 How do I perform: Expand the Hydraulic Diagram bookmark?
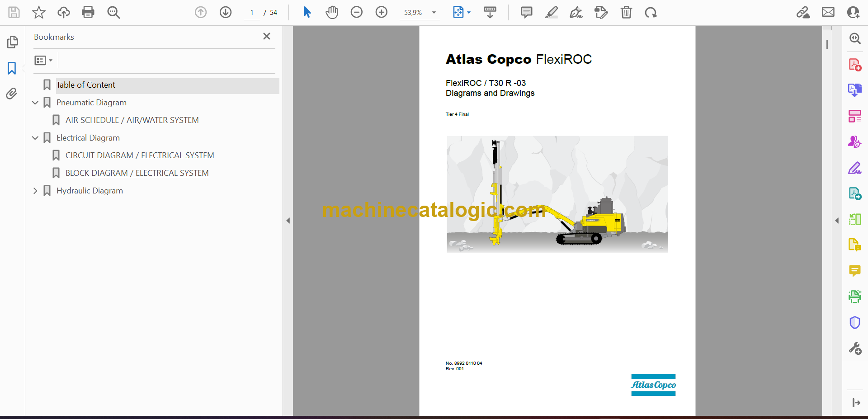[x=35, y=191]
